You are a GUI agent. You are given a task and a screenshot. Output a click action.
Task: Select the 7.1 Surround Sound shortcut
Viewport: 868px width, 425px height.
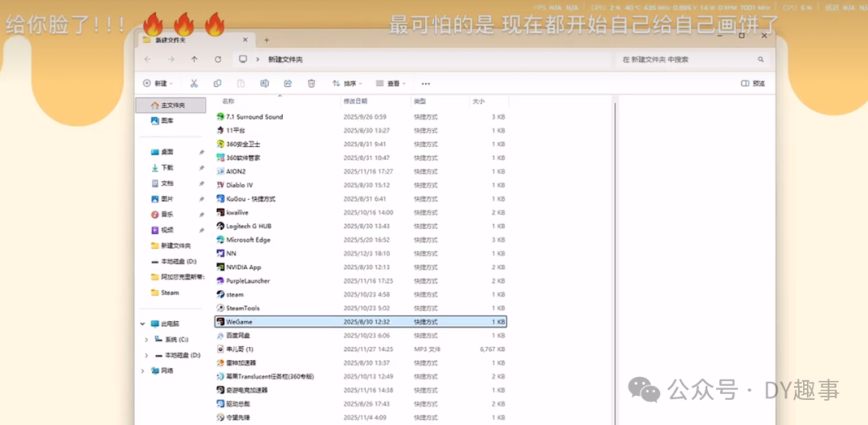coord(361,116)
